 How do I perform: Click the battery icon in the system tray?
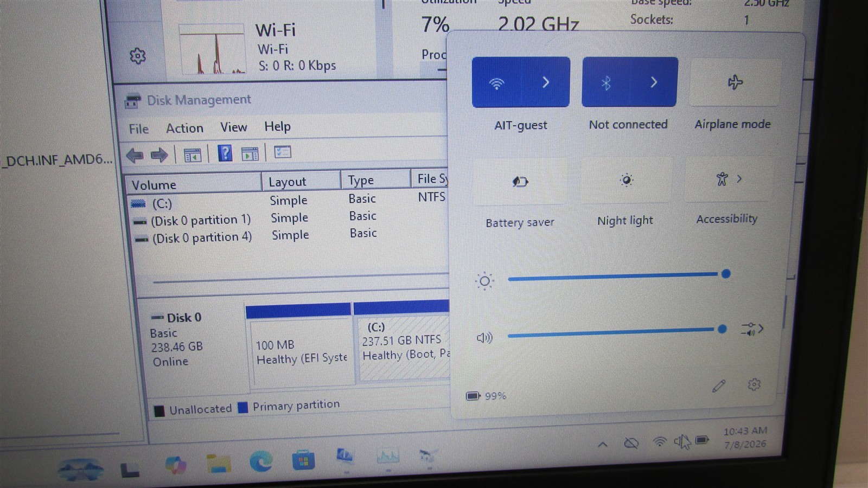click(702, 440)
